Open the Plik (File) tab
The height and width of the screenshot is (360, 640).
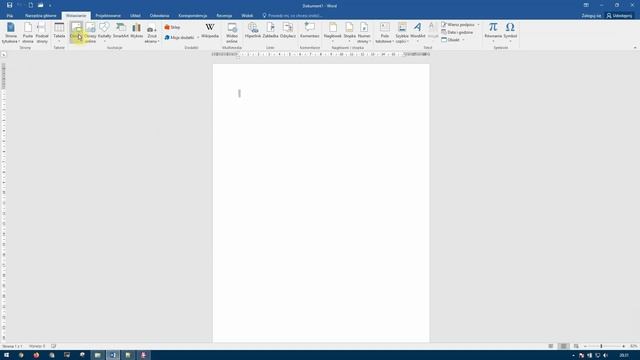tap(10, 16)
